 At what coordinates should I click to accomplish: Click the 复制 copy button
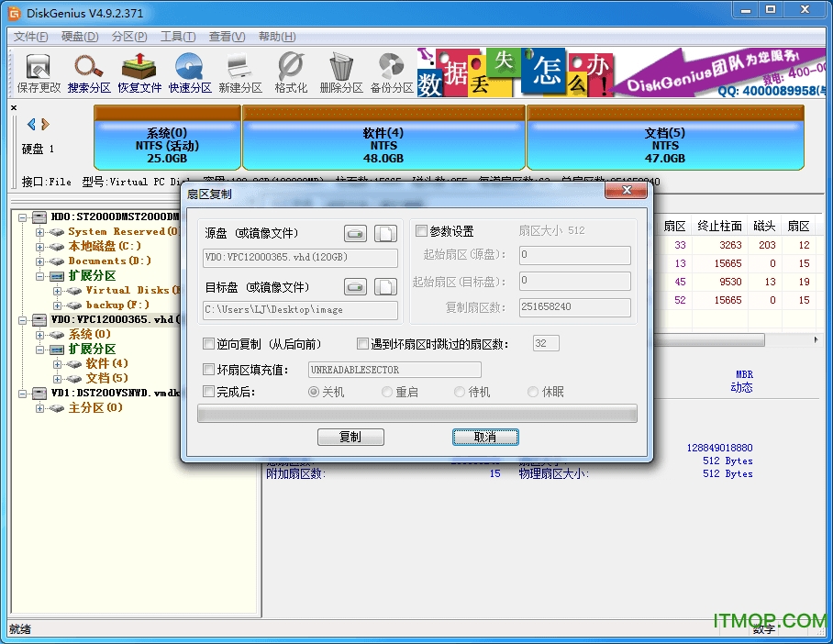350,437
